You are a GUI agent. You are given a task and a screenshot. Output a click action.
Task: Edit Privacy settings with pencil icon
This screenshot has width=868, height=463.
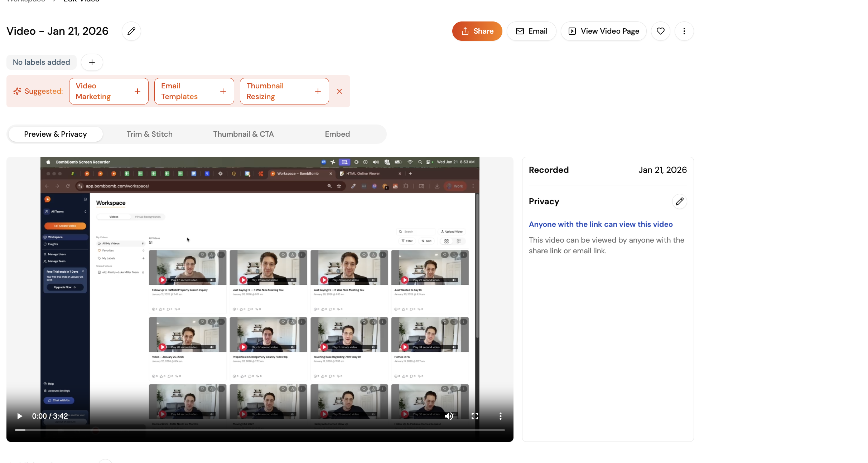pos(680,201)
